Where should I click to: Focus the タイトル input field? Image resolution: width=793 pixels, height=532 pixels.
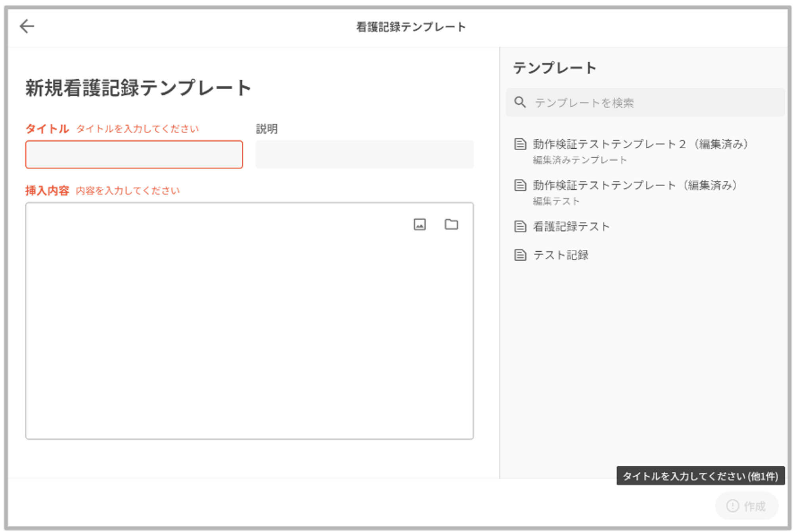[x=134, y=154]
